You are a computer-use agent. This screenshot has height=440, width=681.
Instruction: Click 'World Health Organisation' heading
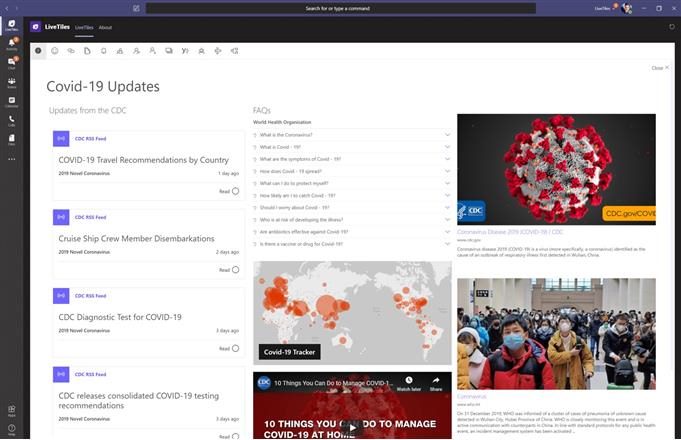(282, 122)
